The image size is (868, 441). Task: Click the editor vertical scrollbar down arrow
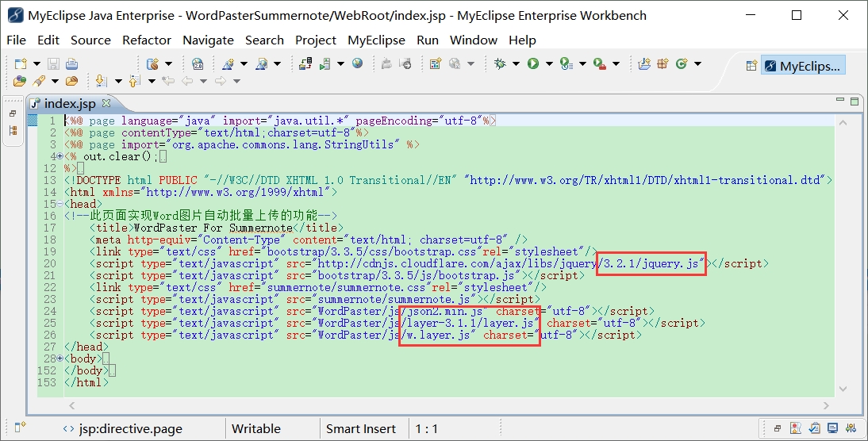coord(843,389)
